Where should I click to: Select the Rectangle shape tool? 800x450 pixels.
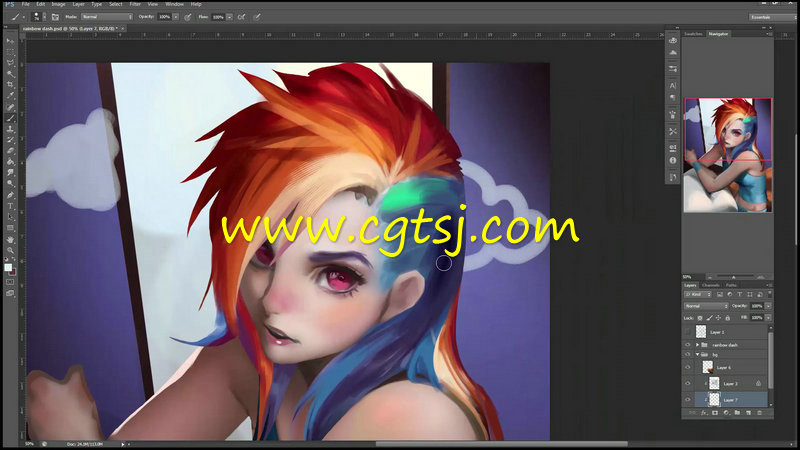coord(10,228)
